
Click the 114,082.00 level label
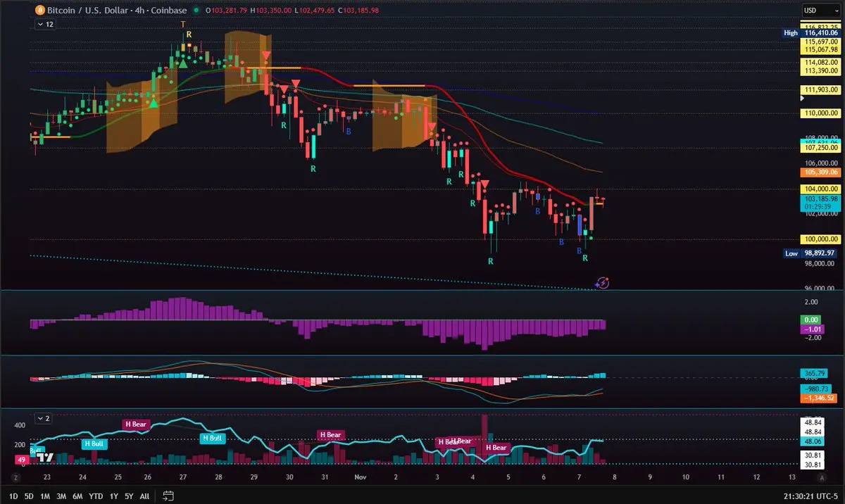[822, 63]
